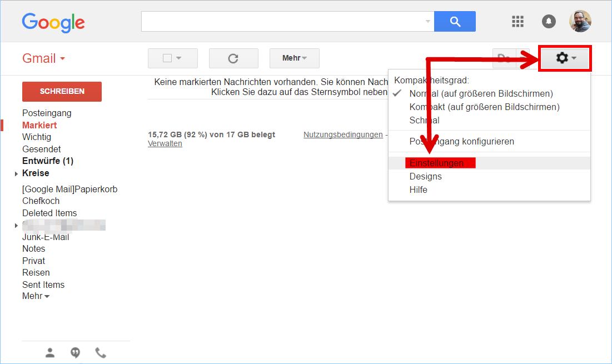
Task: Open the Privat label
Action: 33,261
